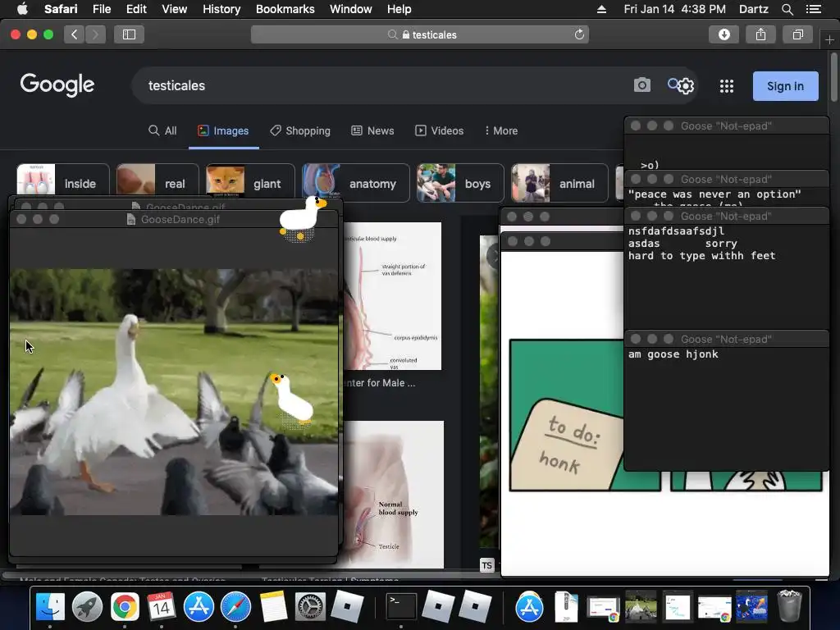The image size is (840, 630).
Task: Switch to the News tab
Action: coord(373,130)
